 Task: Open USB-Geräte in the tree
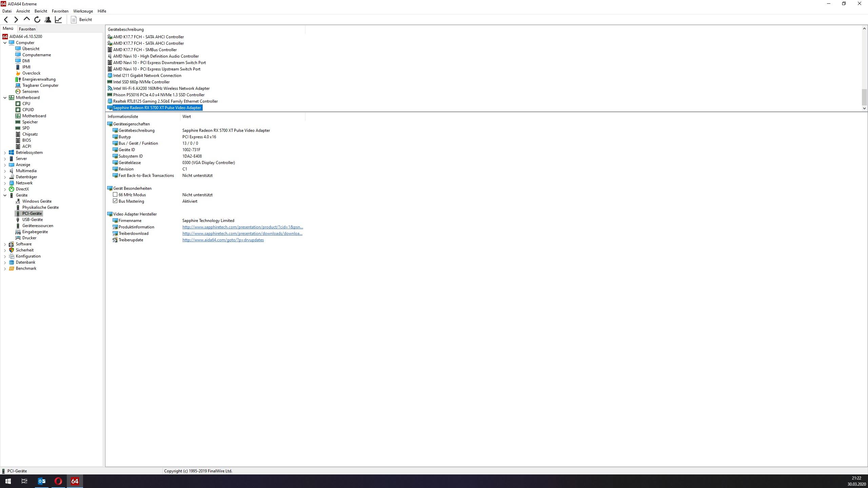point(32,220)
